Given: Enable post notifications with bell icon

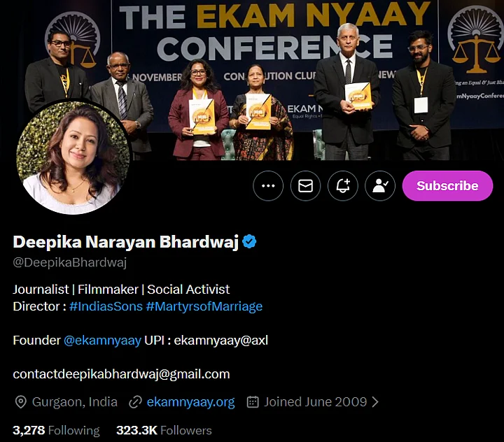Looking at the screenshot, I should tap(342, 185).
